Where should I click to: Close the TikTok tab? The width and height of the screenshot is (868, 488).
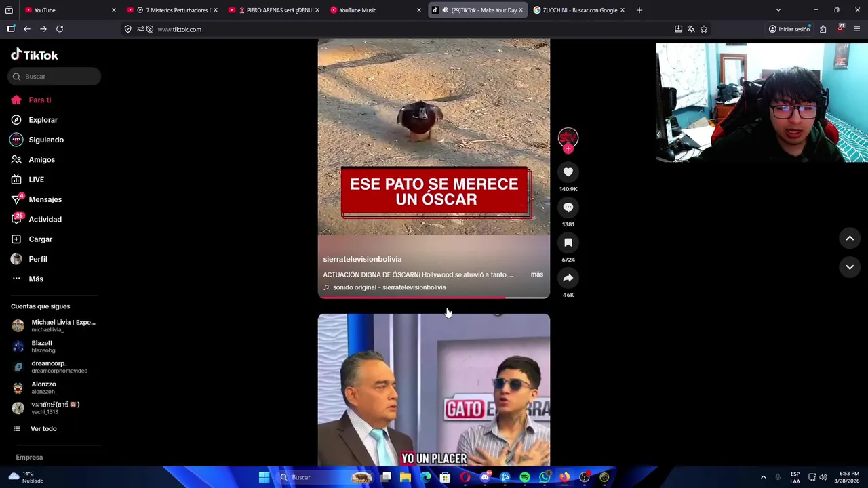[521, 10]
